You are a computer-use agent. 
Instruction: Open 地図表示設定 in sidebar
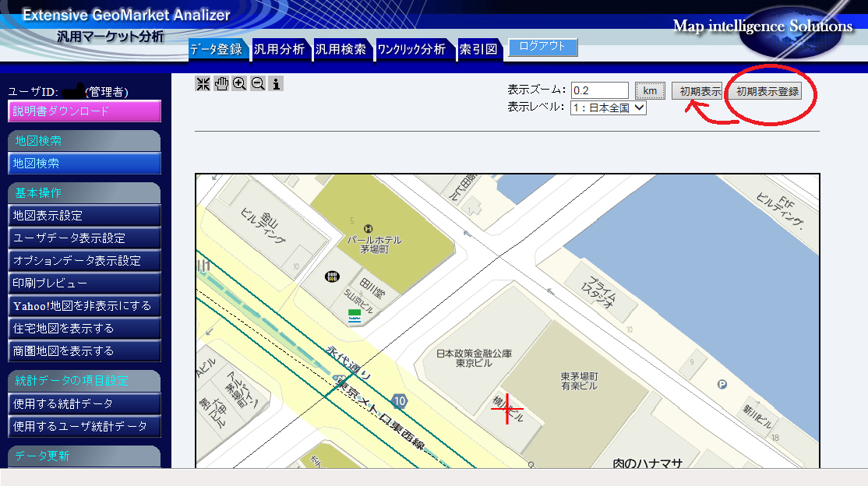click(x=85, y=215)
